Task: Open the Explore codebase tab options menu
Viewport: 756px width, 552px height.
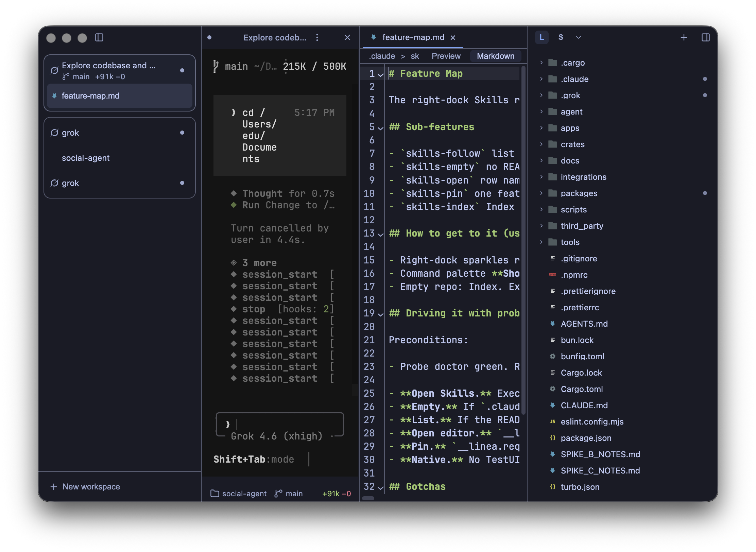Action: pos(317,37)
